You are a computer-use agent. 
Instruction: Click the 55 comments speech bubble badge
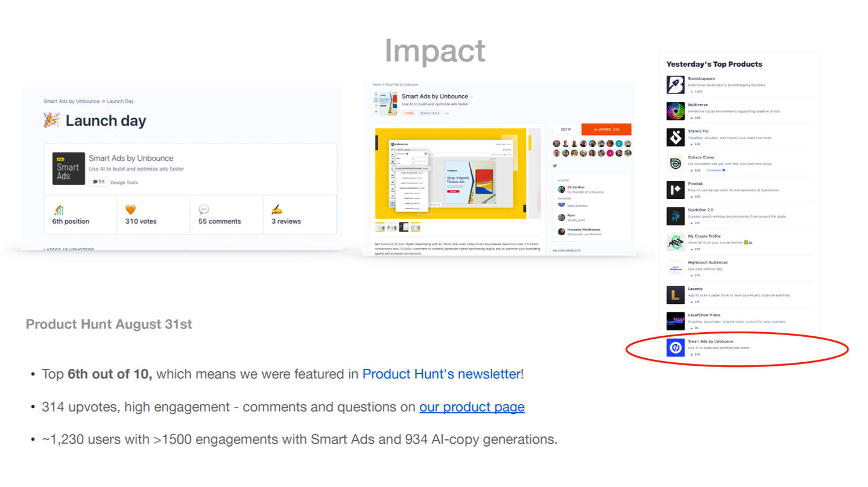pyautogui.click(x=99, y=182)
